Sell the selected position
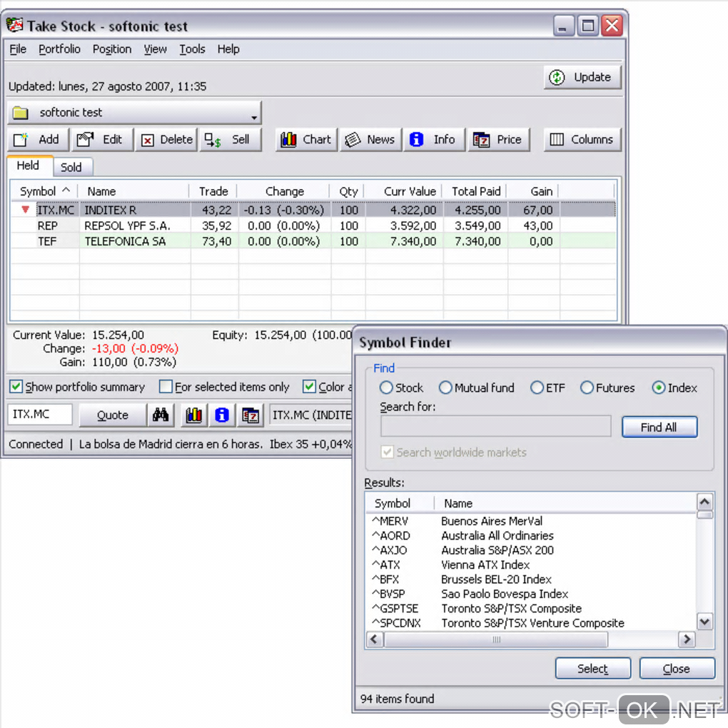Screen dimensions: 728x728 [x=231, y=140]
